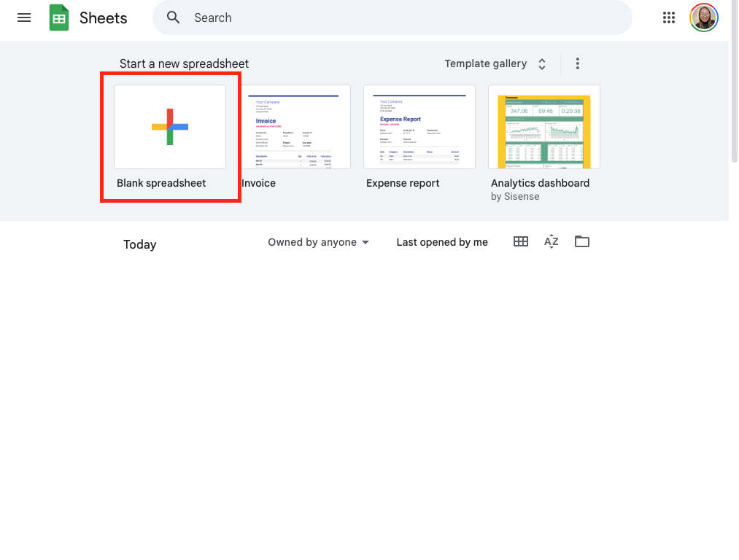Create a Blank spreadsheet
This screenshot has height=560, width=739.
(x=170, y=127)
